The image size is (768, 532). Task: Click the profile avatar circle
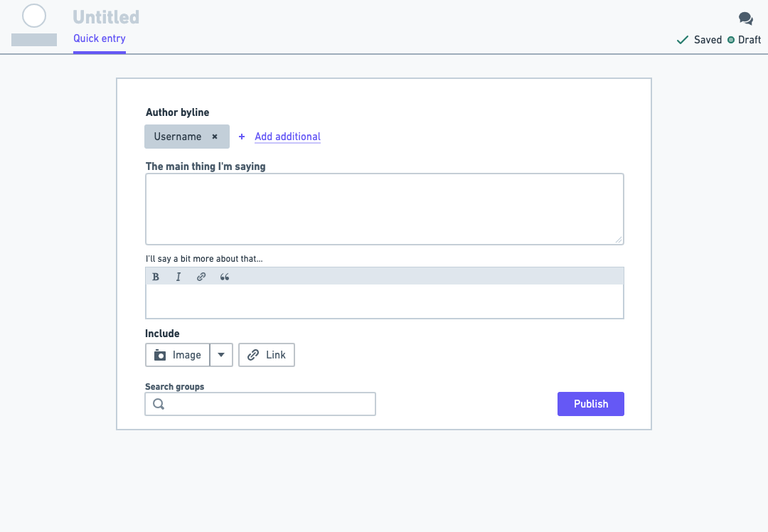33,15
